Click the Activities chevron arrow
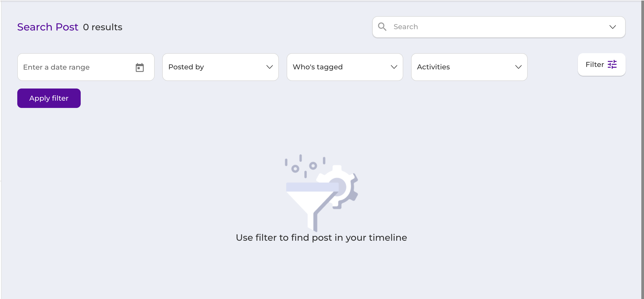The height and width of the screenshot is (299, 644). 518,67
